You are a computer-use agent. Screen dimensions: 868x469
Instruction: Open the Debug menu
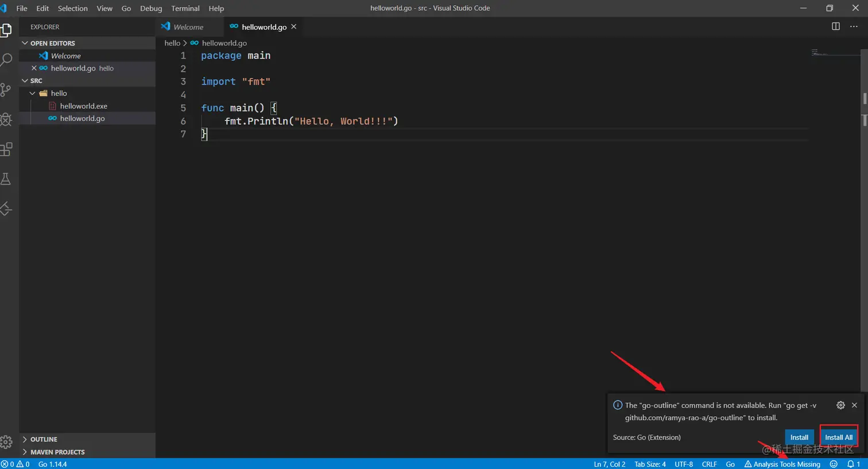pos(151,8)
